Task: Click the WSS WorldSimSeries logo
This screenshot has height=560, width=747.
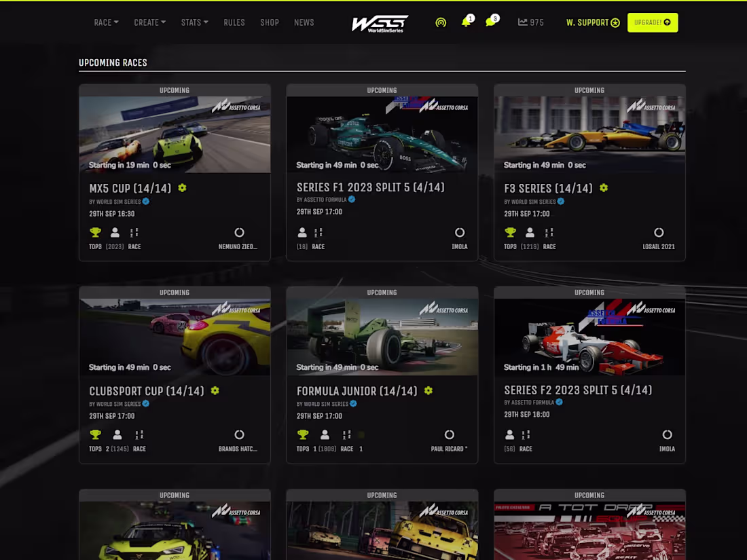Action: point(380,23)
